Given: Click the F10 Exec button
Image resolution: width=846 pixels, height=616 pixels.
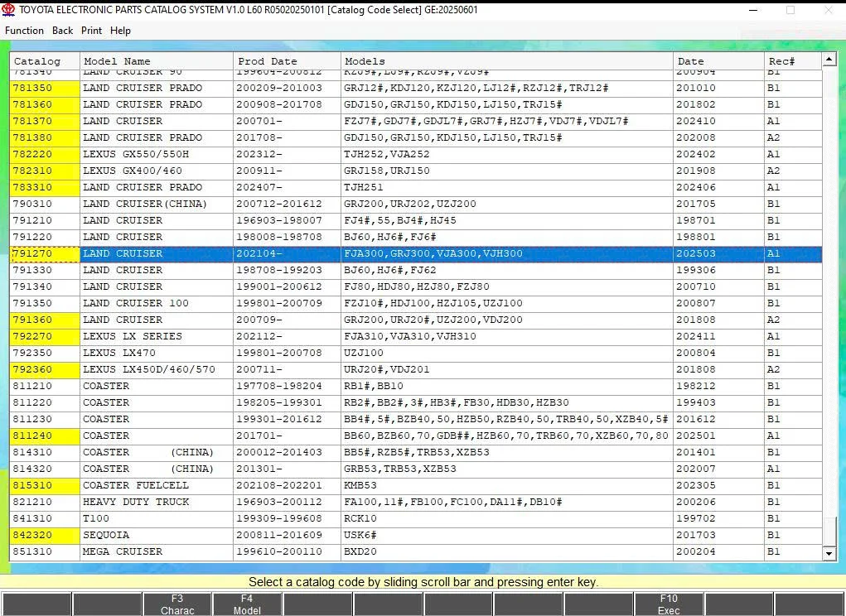Looking at the screenshot, I should (669, 604).
